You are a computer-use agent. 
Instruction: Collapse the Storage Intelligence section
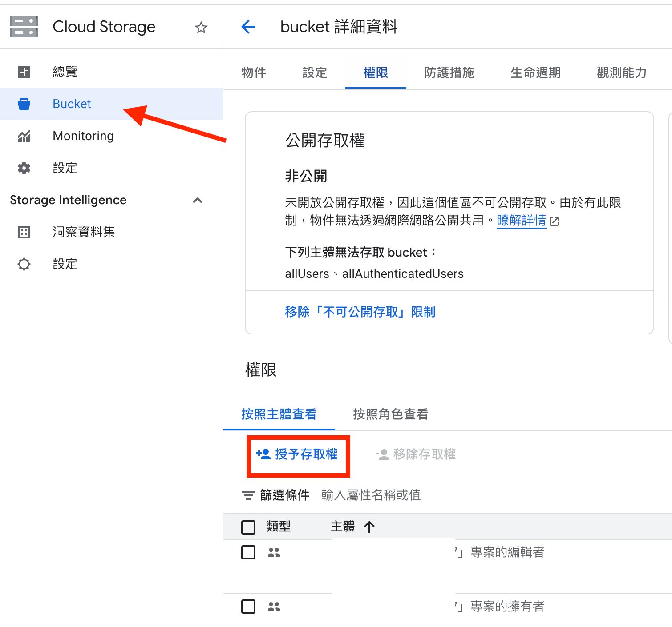[x=198, y=200]
